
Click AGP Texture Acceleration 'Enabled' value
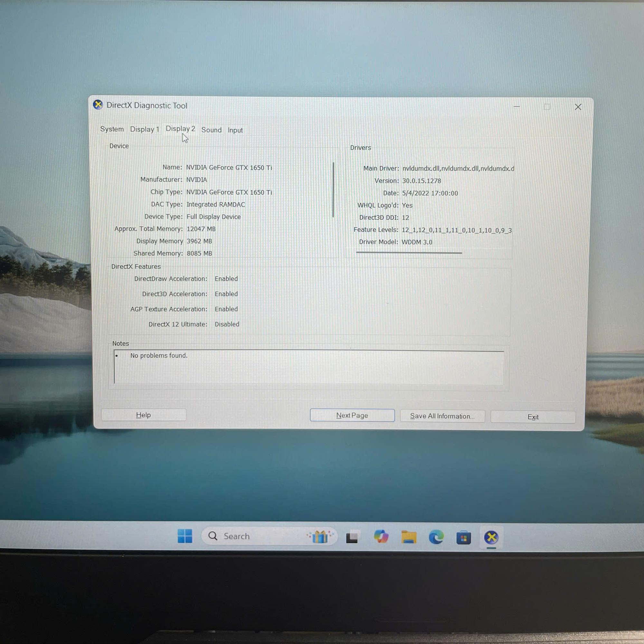226,309
